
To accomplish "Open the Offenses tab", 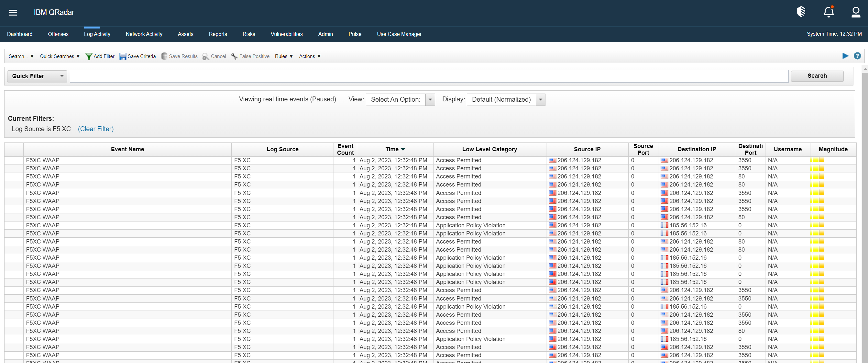I will click(58, 34).
